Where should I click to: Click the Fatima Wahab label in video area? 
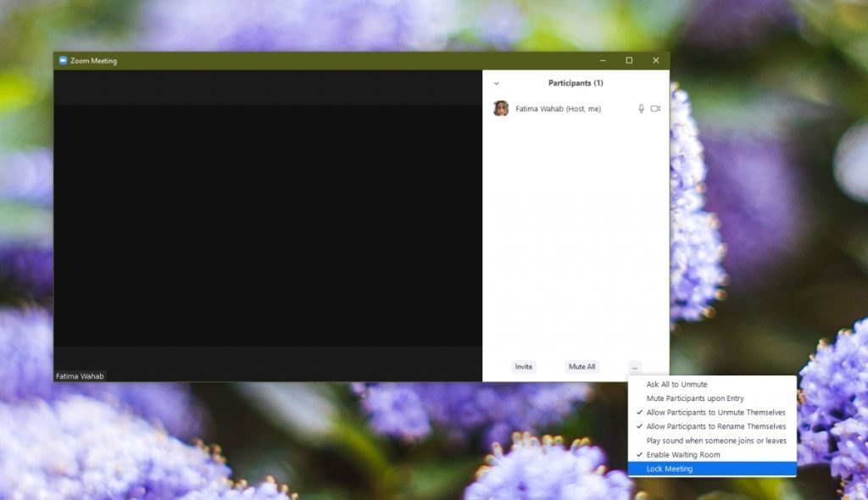click(x=80, y=375)
